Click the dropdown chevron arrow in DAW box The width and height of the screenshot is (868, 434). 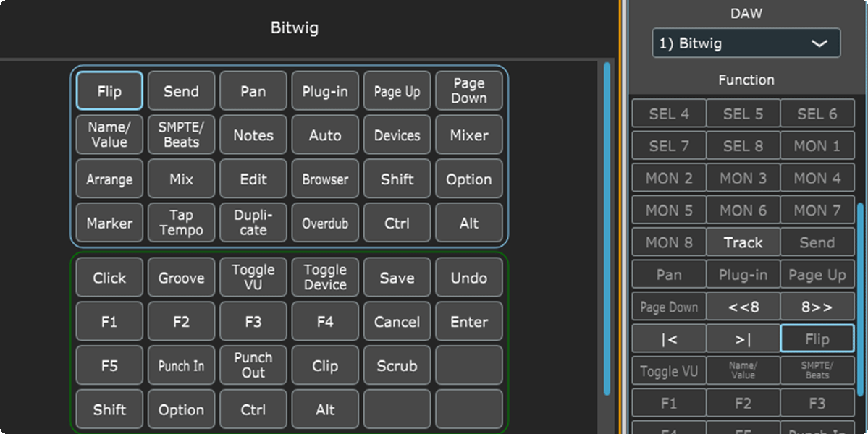click(819, 43)
